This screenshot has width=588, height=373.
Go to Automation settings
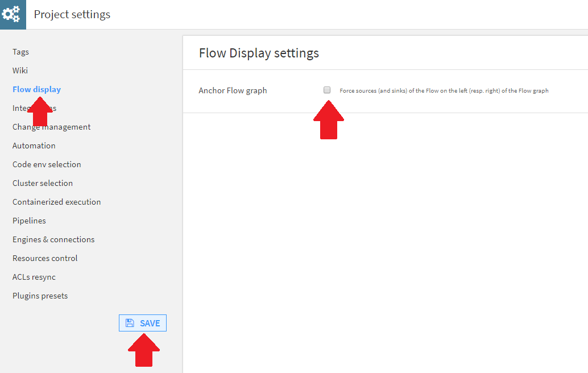click(34, 146)
